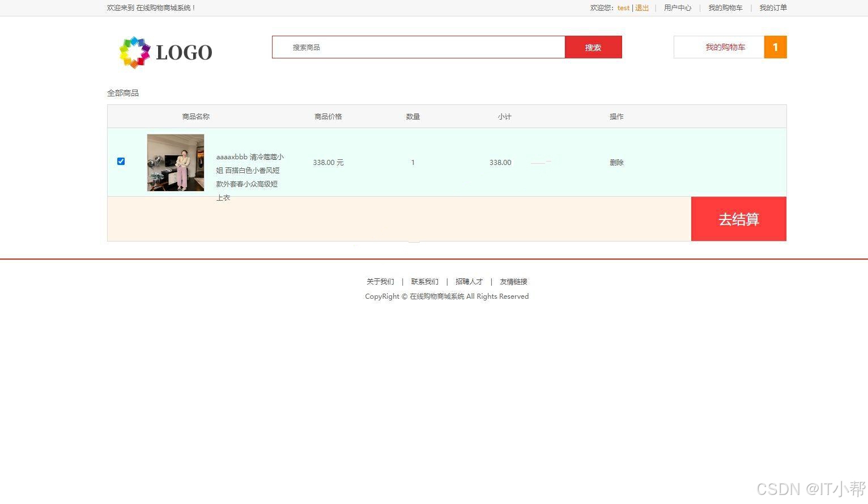Focus the 搜索商品 search input field
Viewport: 868px width, 504px height.
click(x=419, y=47)
